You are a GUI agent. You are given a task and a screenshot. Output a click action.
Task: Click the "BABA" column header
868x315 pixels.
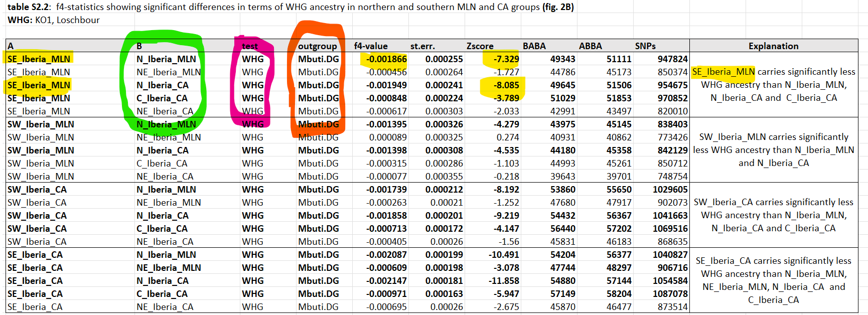tap(534, 46)
